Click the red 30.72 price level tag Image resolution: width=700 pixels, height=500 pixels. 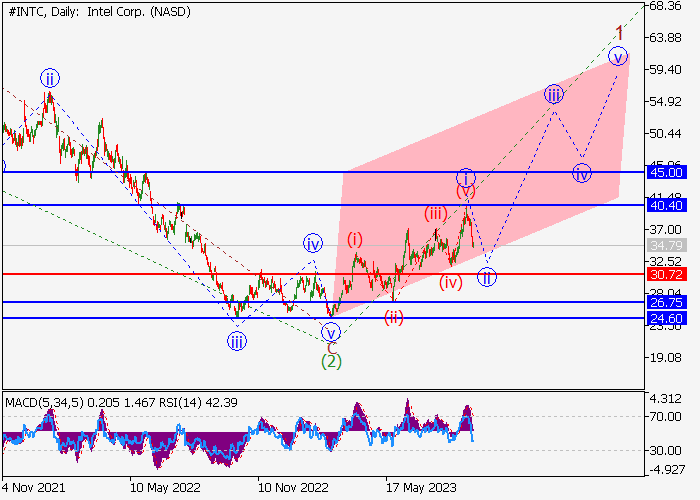click(666, 274)
